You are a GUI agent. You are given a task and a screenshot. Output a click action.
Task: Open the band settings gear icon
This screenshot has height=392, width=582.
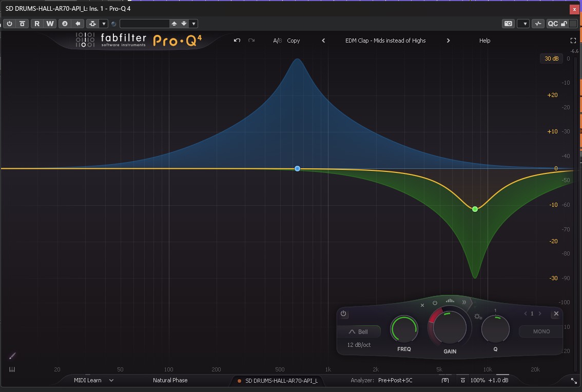click(x=478, y=317)
